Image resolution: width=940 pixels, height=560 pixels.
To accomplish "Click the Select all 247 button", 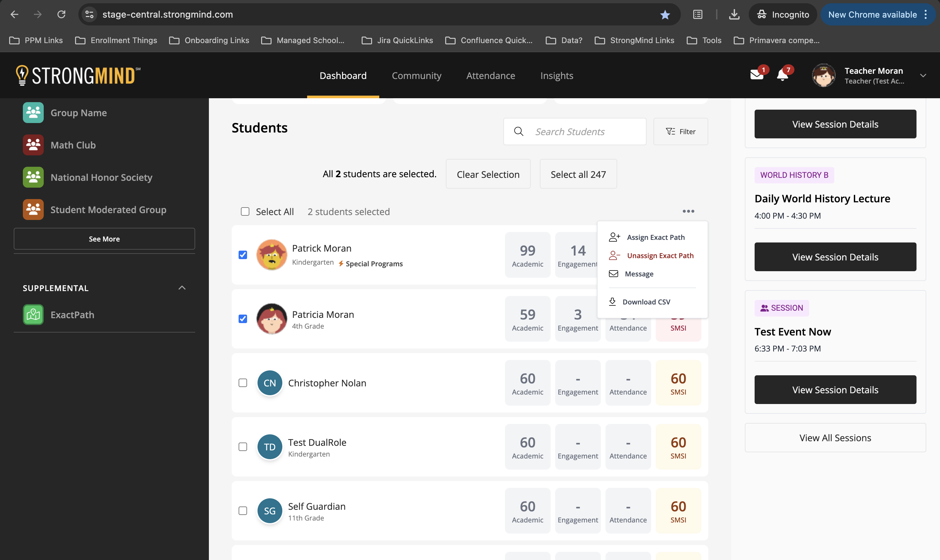I will tap(578, 174).
